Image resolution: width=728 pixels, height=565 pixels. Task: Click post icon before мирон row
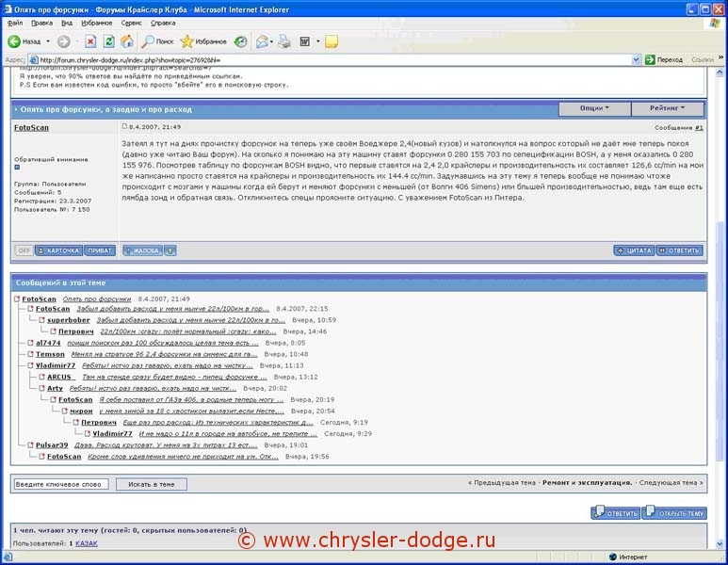point(65,411)
